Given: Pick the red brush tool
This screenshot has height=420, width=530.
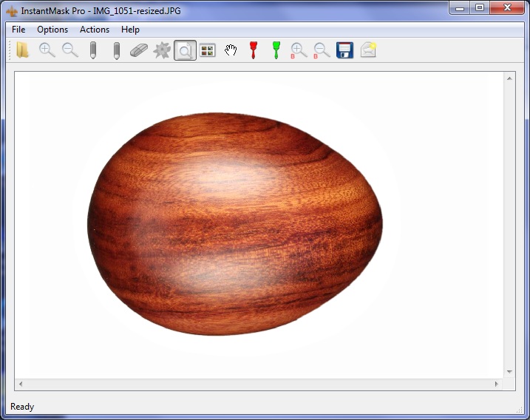Looking at the screenshot, I should [254, 50].
